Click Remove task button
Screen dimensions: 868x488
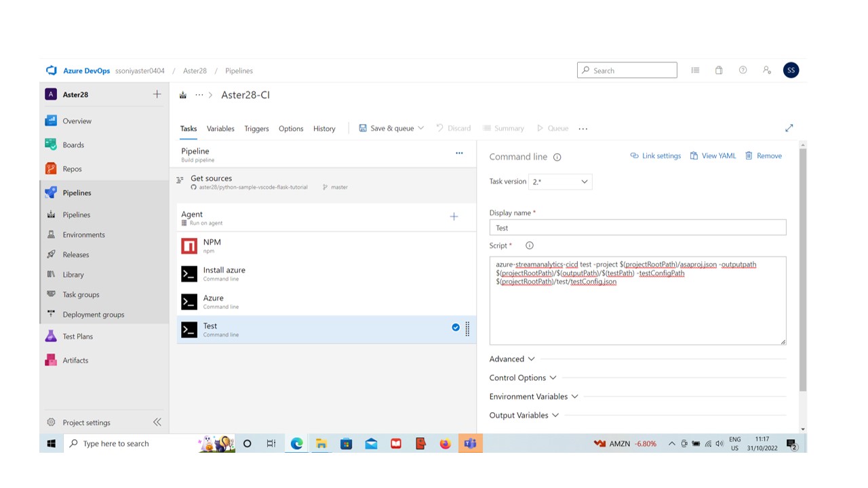pos(764,156)
